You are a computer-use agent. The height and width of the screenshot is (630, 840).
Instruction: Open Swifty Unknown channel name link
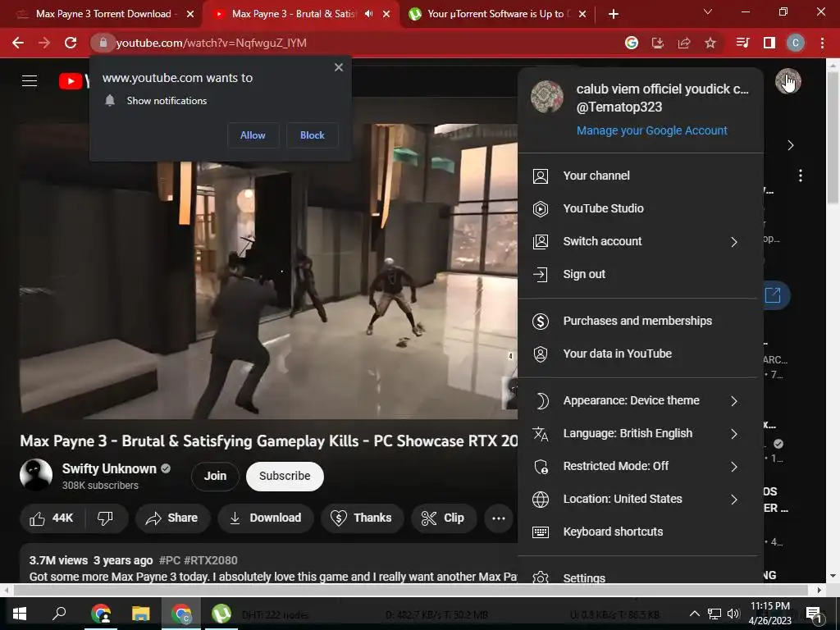coord(109,468)
